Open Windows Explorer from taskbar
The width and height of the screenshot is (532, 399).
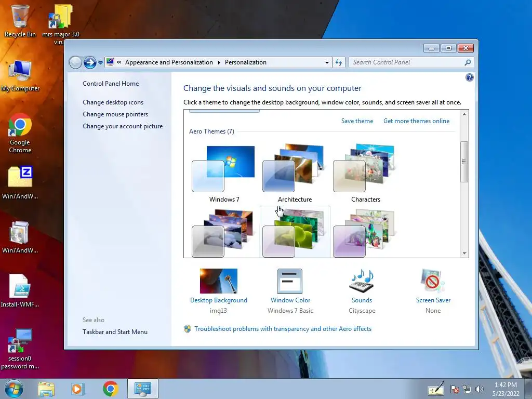coord(46,389)
